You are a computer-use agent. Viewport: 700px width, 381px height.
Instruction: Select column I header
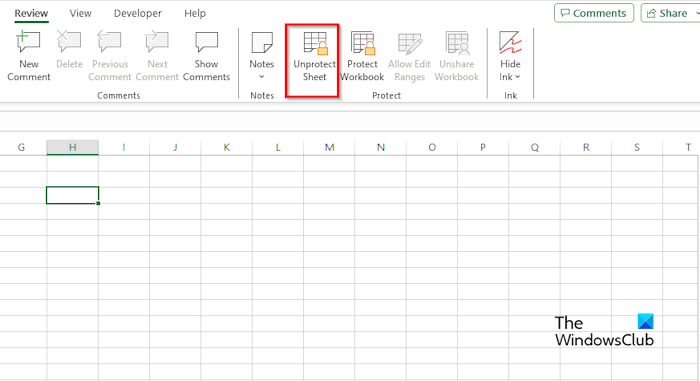point(124,147)
